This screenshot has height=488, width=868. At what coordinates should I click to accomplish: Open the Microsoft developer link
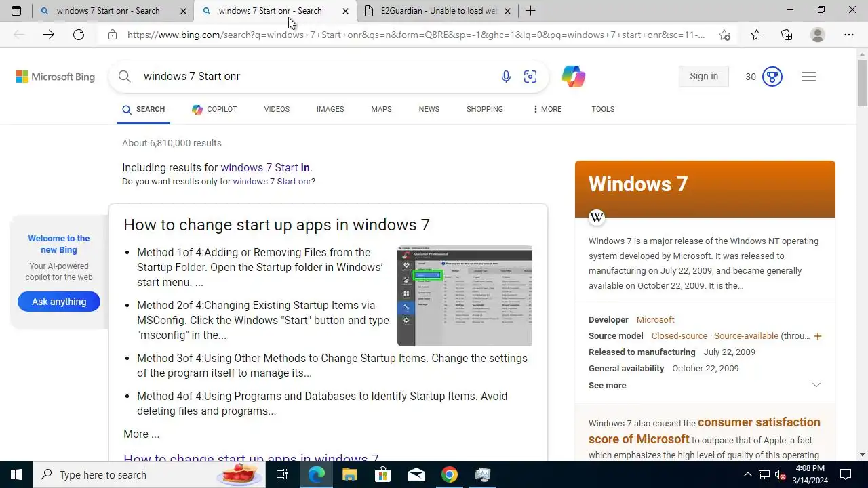[655, 320]
